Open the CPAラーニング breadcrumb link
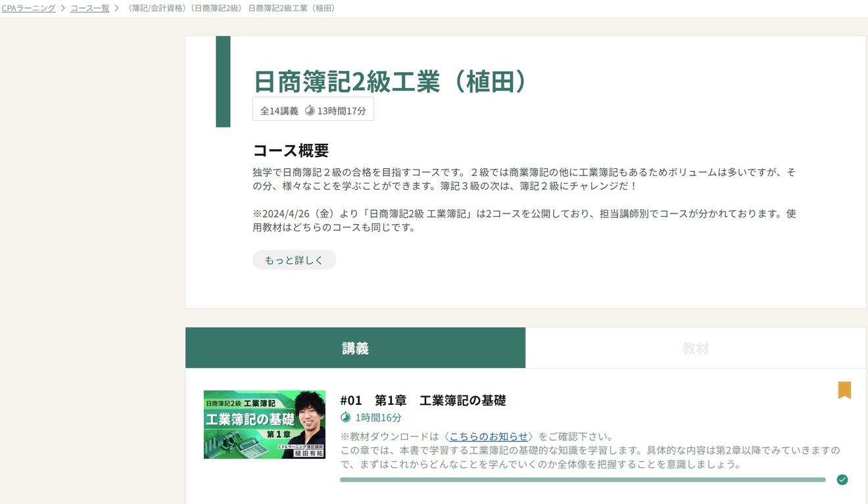Screen dimensions: 868x504 tap(28, 9)
